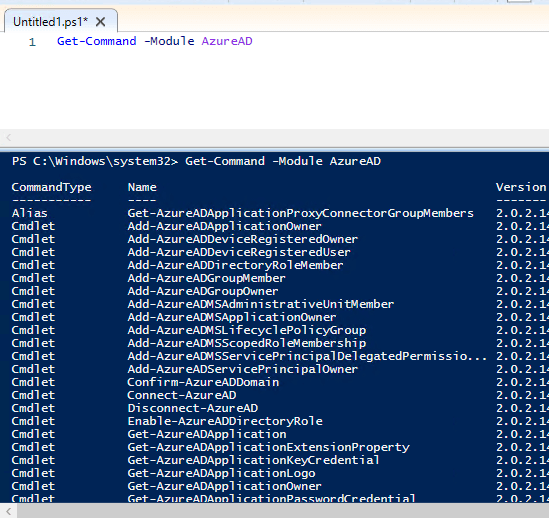The image size is (549, 518).
Task: Click Add-AzureADDeviceRegisteredUser in output
Action: [239, 252]
